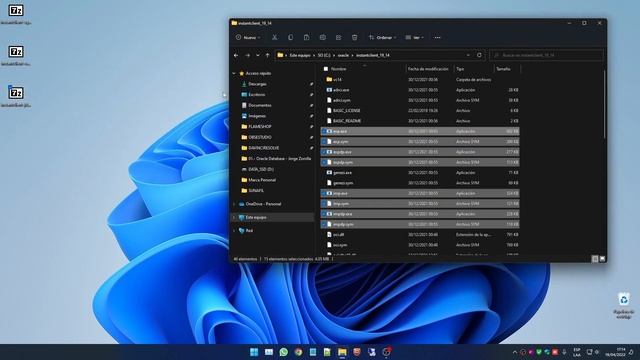Screen dimensions: 640x360
Task: Go back with the left arrow
Action: point(236,55)
